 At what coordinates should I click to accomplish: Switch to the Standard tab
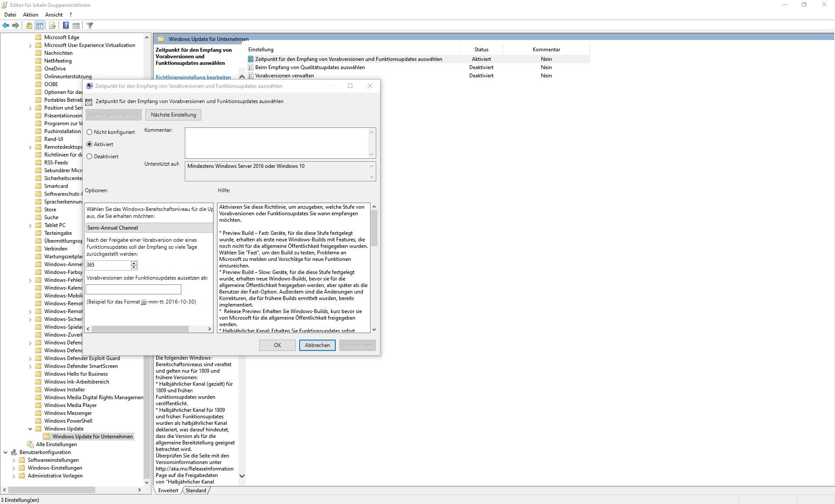[x=196, y=491]
